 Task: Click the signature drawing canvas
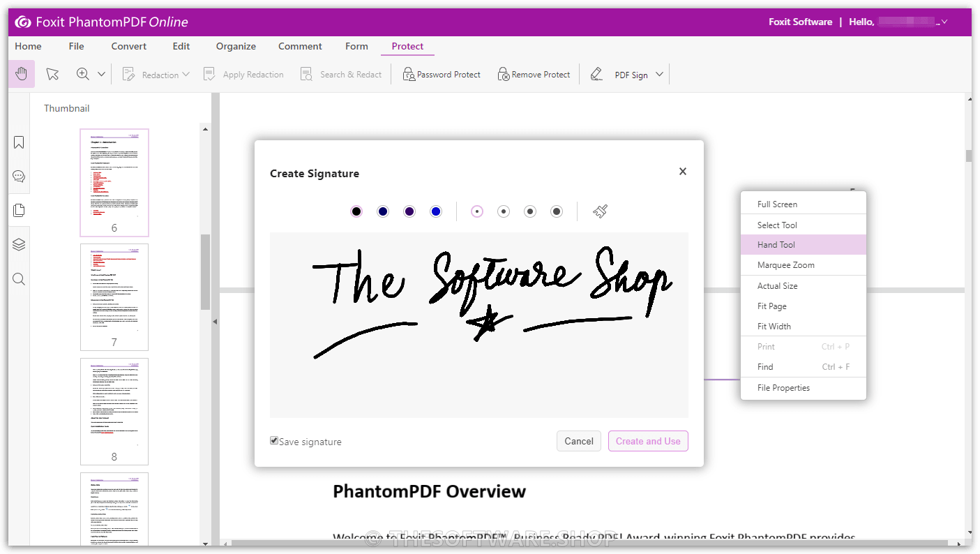tap(479, 325)
